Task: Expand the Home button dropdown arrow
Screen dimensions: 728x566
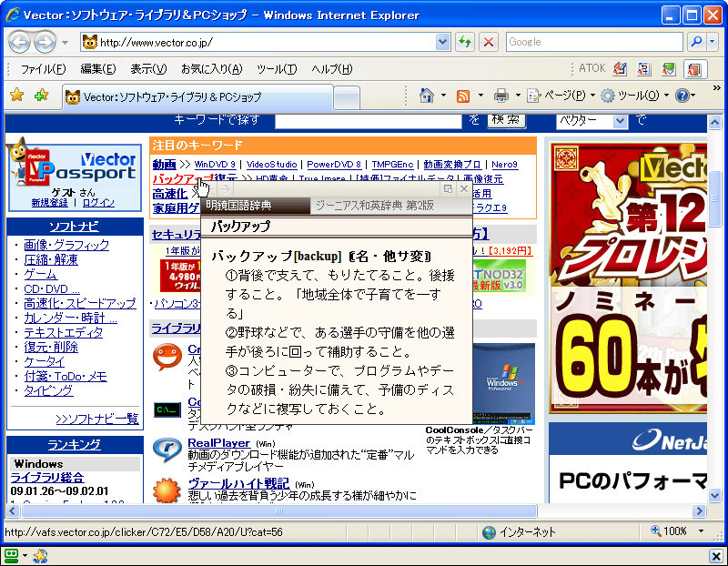Action: point(443,96)
